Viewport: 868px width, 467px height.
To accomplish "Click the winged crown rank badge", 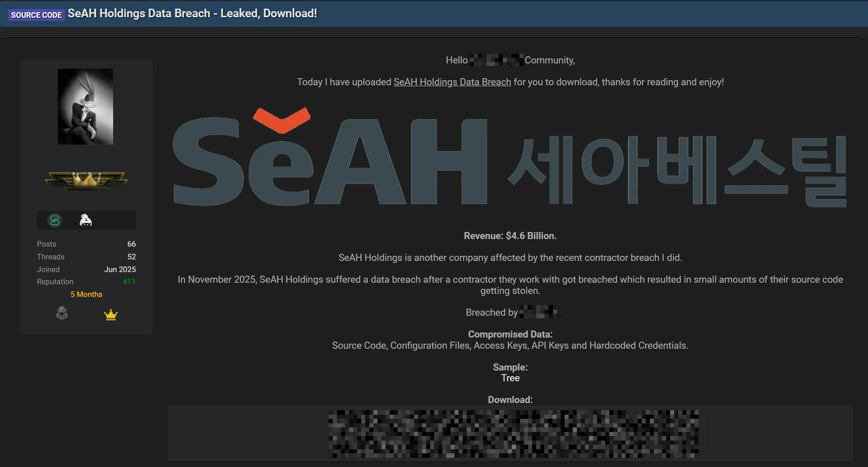I will click(86, 180).
